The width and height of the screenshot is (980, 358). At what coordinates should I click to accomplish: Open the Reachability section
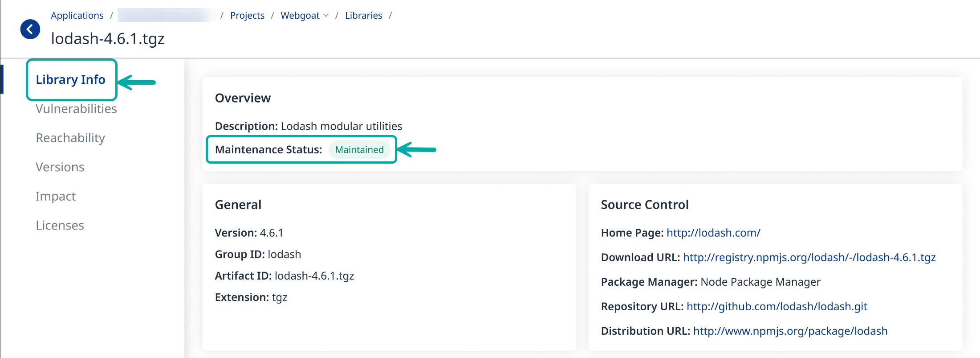[x=70, y=138]
